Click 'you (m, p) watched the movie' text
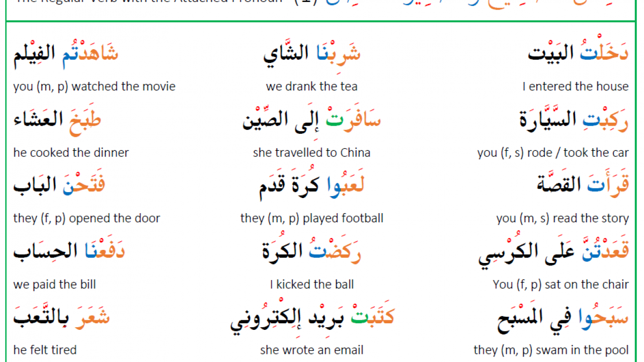644x362 pixels. click(95, 86)
